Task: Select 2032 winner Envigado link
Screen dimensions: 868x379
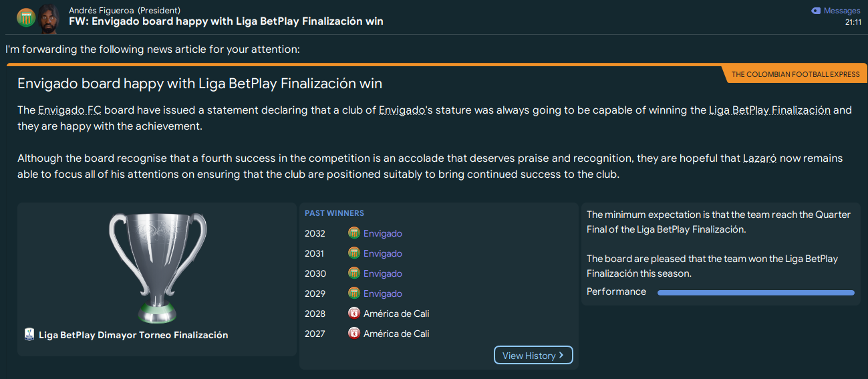Action: coord(383,233)
